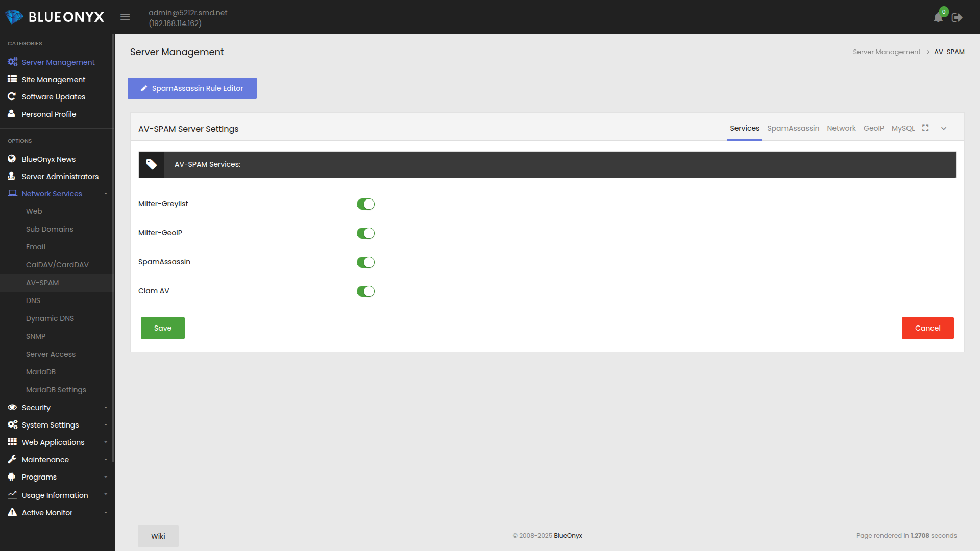980x551 pixels.
Task: Open the Sub Domains sidebar item
Action: coord(50,229)
